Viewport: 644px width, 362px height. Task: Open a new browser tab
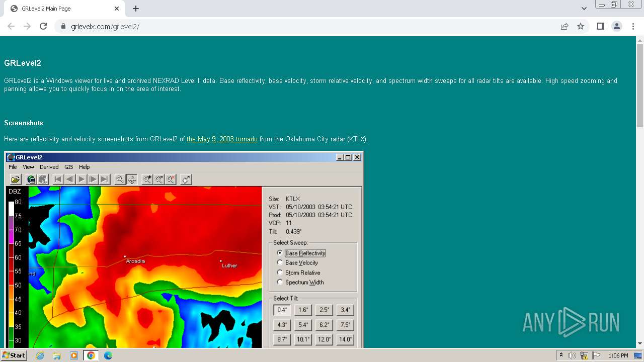pos(136,9)
